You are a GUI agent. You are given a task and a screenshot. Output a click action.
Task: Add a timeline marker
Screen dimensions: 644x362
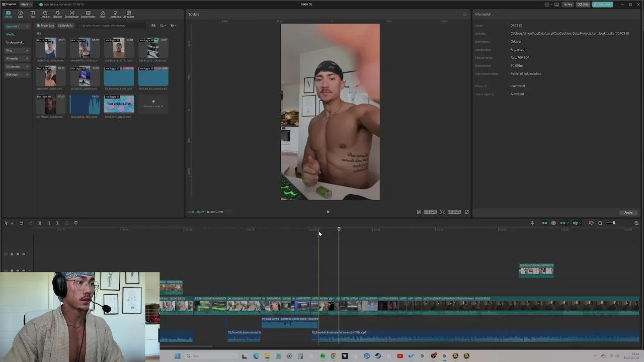[x=76, y=223]
